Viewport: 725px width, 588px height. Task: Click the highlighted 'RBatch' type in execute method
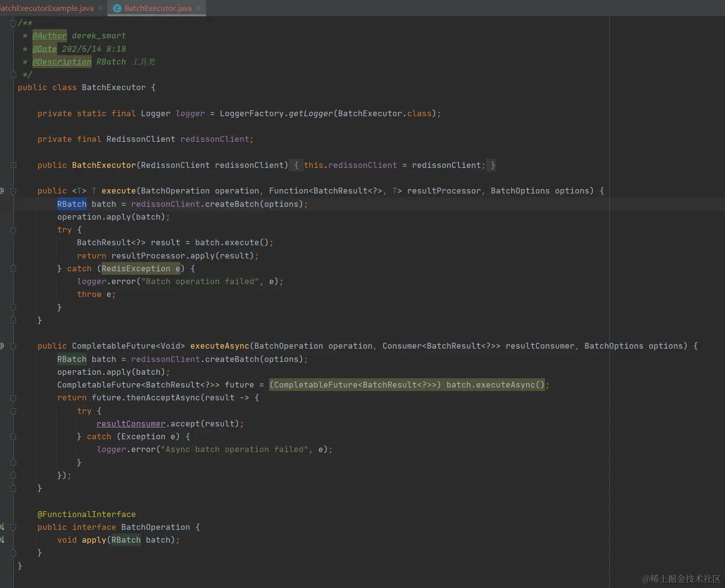pyautogui.click(x=71, y=204)
